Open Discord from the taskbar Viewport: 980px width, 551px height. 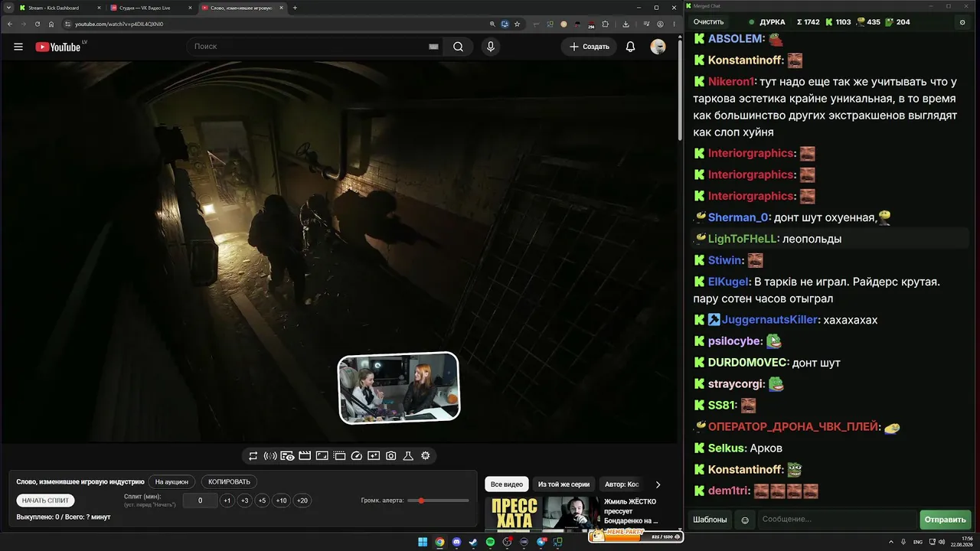[x=456, y=543]
